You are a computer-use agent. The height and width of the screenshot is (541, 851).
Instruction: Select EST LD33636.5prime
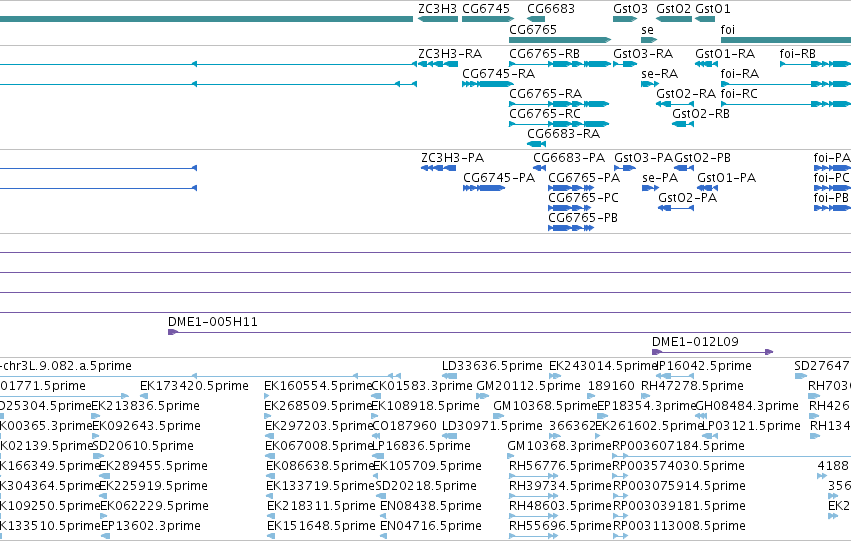pos(492,366)
